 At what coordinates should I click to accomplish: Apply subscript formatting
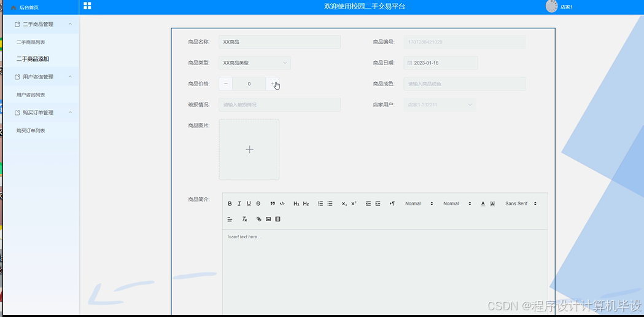(x=344, y=203)
